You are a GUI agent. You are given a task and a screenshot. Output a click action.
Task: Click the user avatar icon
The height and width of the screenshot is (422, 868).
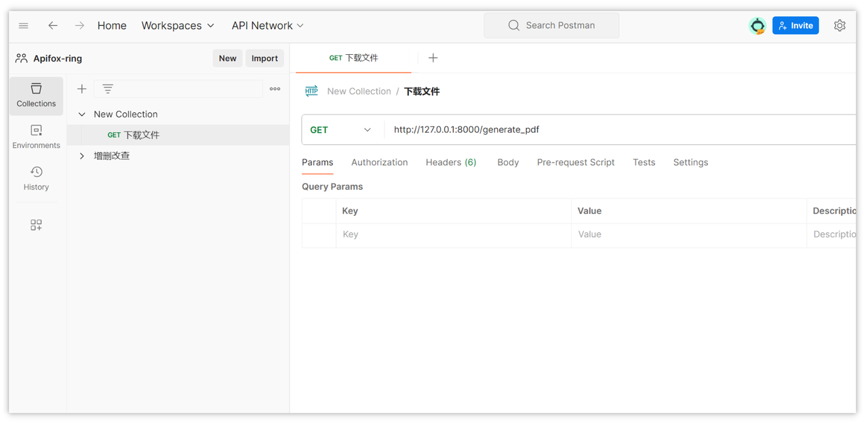757,26
